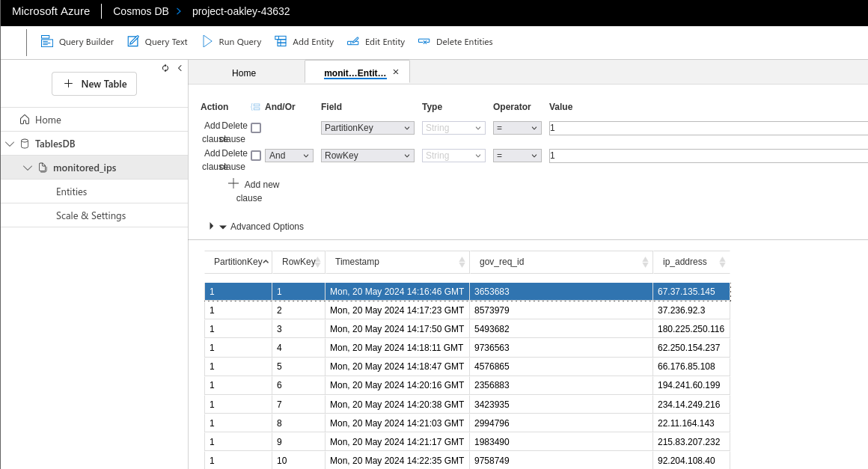Click IP address 37.236.92.3 cell
The image size is (868, 469).
(691, 310)
